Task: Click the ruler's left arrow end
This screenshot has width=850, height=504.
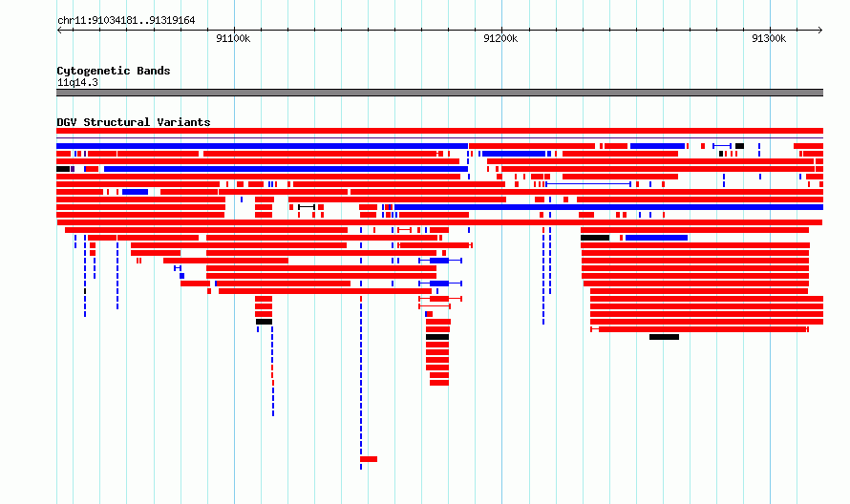Action: (x=59, y=30)
